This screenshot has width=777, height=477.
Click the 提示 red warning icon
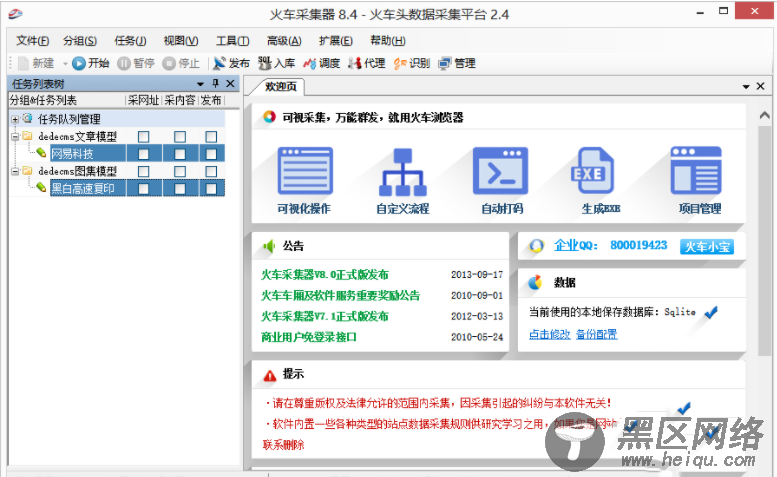(x=270, y=375)
